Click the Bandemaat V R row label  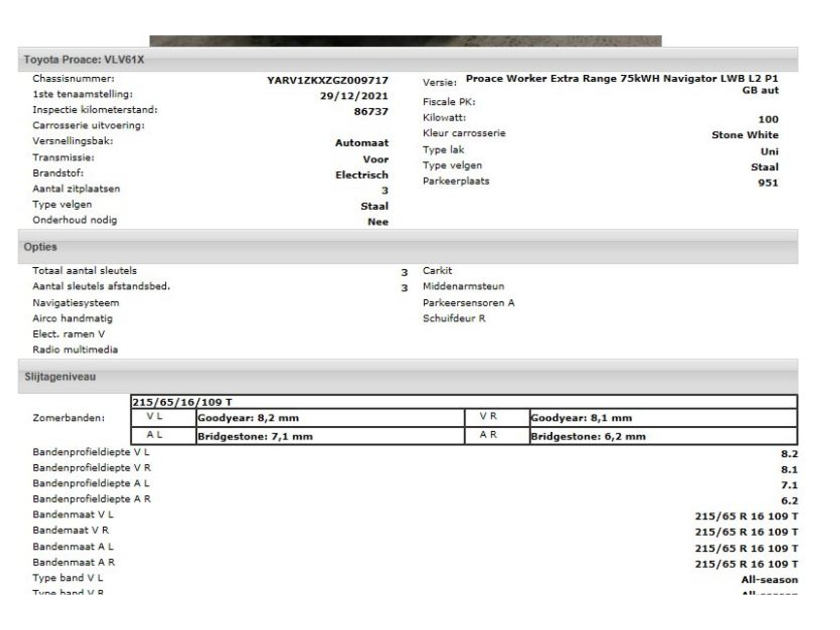(x=71, y=531)
